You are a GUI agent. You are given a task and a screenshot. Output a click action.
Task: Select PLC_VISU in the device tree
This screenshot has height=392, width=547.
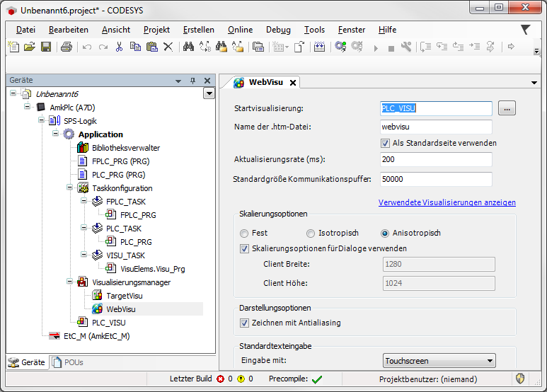click(108, 323)
